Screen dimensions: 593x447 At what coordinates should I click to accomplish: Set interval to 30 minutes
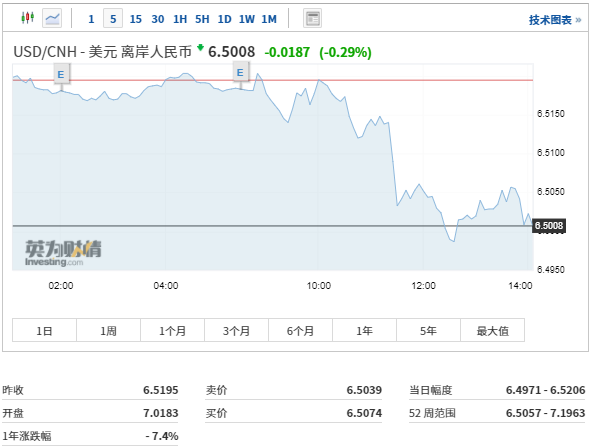point(158,19)
